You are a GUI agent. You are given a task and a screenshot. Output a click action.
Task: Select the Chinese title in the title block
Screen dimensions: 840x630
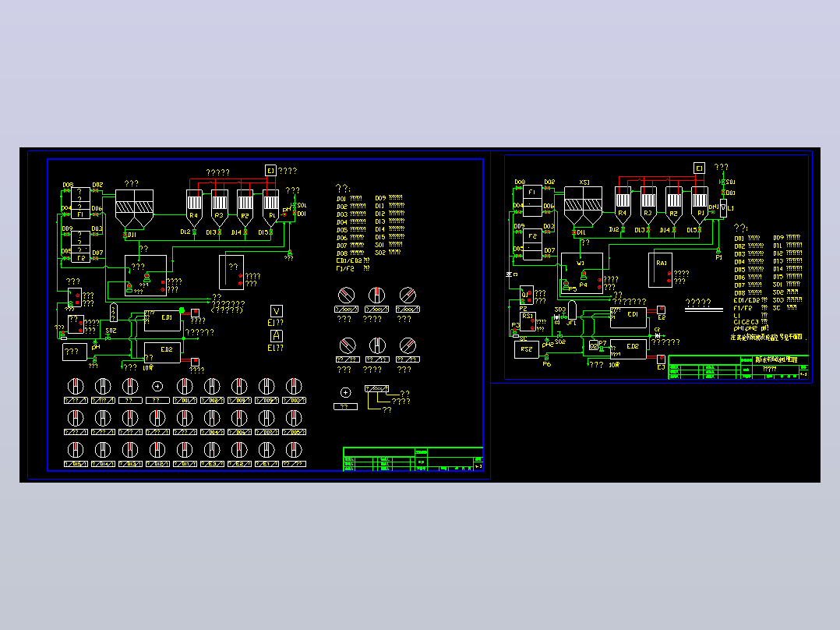[x=776, y=359]
